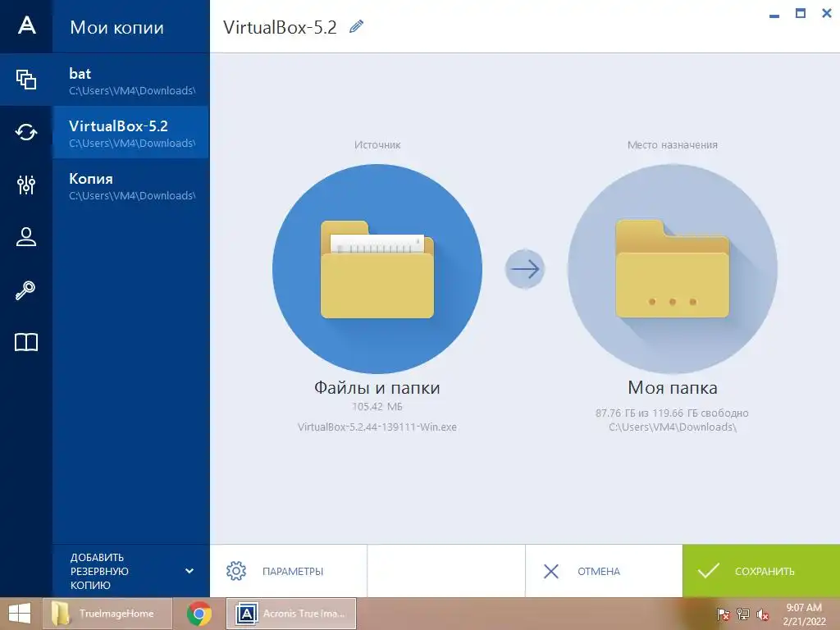Click the pencil icon to rename VirtualBox-5.2
This screenshot has width=840, height=630.
[x=356, y=26]
